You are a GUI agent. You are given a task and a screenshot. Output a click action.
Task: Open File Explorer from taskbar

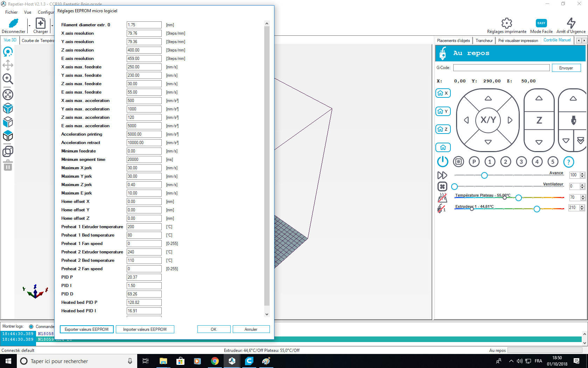pos(163,361)
